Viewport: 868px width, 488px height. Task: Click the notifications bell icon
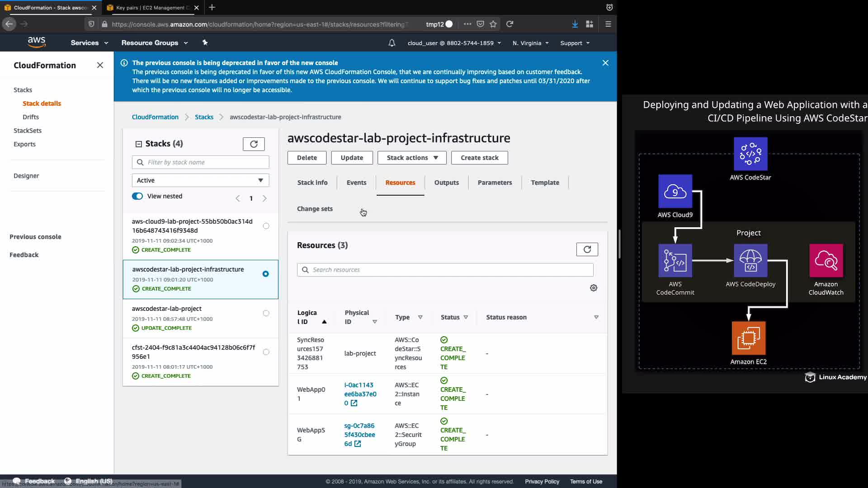coord(392,43)
